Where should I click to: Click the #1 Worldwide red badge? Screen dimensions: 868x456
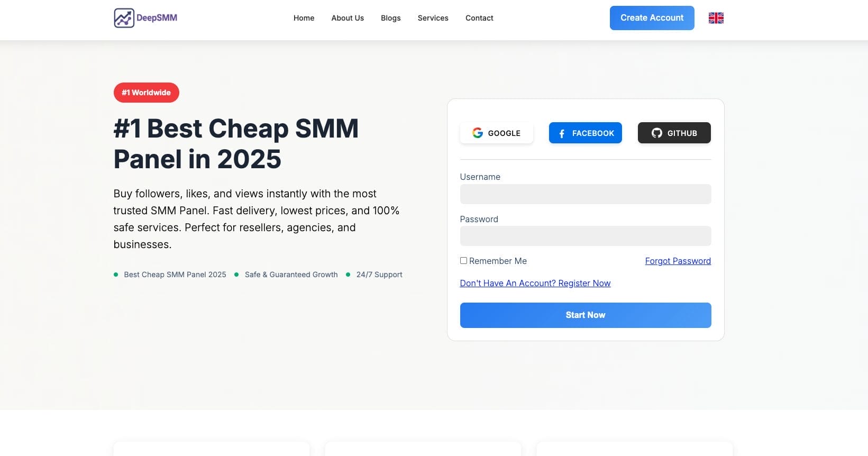click(147, 93)
